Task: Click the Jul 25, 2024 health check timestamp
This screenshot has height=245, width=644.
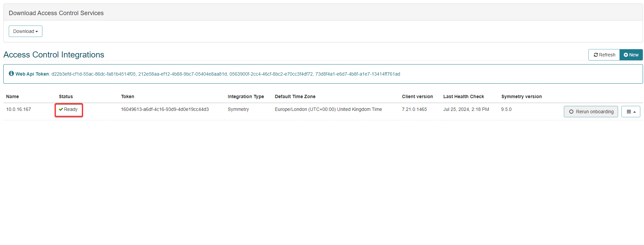Action: point(466,109)
